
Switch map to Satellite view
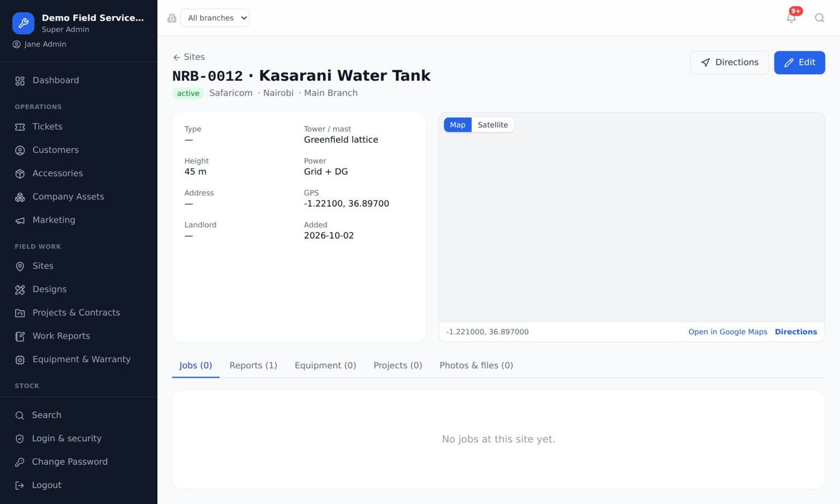pyautogui.click(x=493, y=125)
